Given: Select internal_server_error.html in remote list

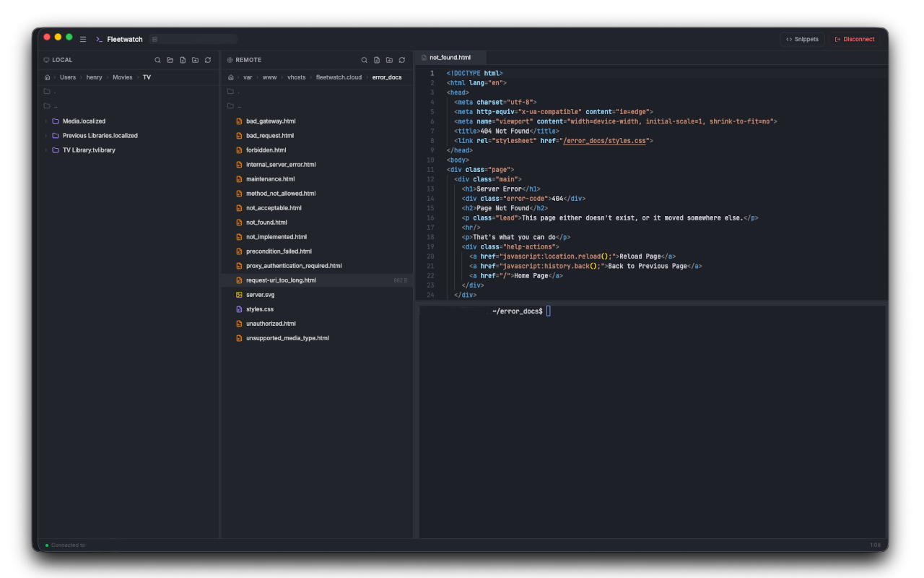Looking at the screenshot, I should coord(317,165).
